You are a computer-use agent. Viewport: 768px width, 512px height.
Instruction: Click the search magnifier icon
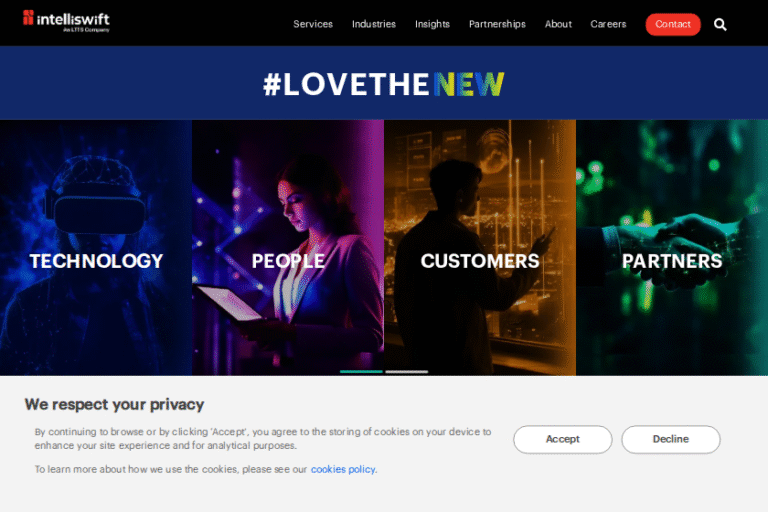pos(720,24)
